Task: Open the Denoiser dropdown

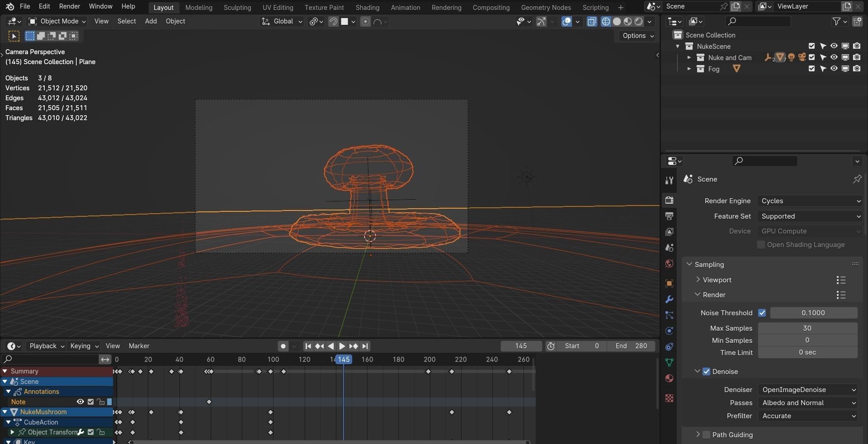Action: pyautogui.click(x=807, y=390)
